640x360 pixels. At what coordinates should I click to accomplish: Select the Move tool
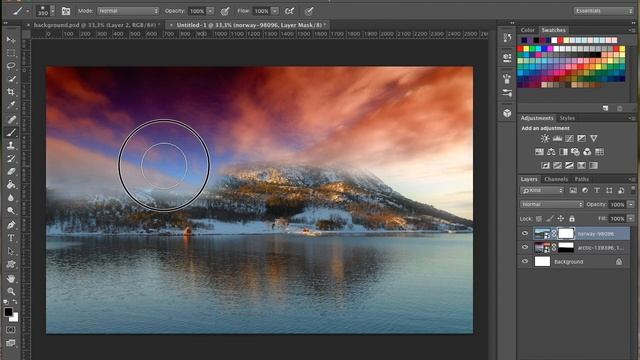[x=11, y=40]
